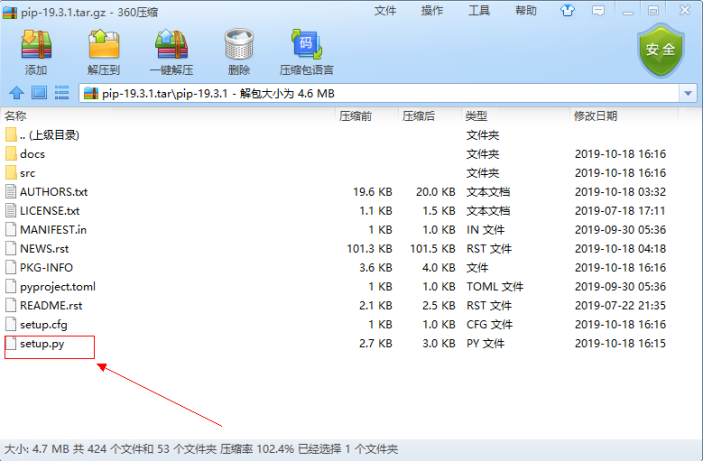This screenshot has height=462, width=703.
Task: Open the archive language (压缩包语言) tool
Action: 307,52
